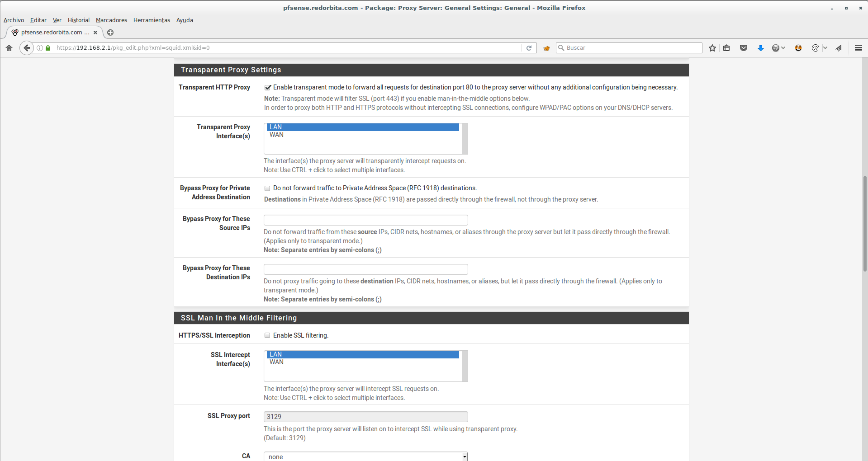Disable the Transparent HTTP Proxy checkbox
The width and height of the screenshot is (868, 461).
click(x=268, y=88)
